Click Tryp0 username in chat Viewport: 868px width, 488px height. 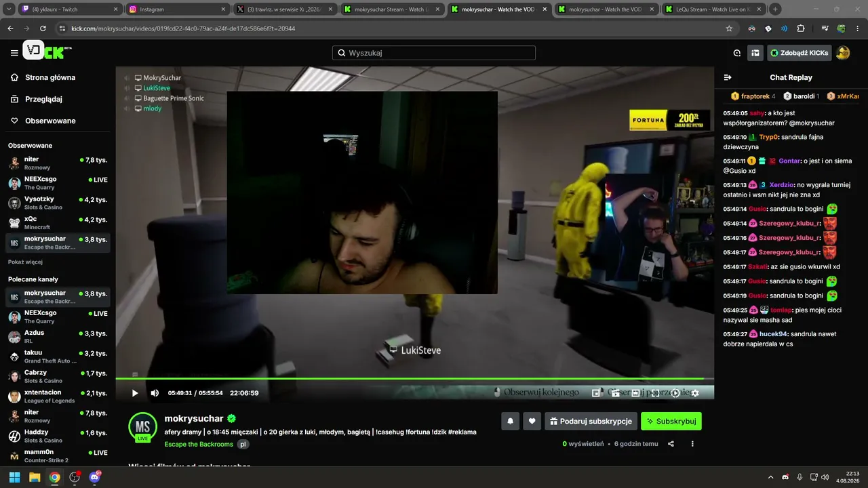[768, 137]
